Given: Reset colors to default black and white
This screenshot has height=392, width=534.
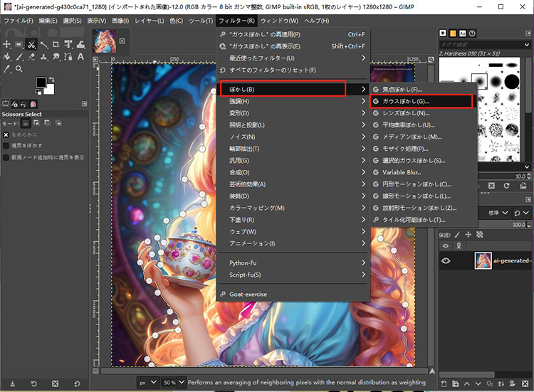Looking at the screenshot, I should pos(38,92).
